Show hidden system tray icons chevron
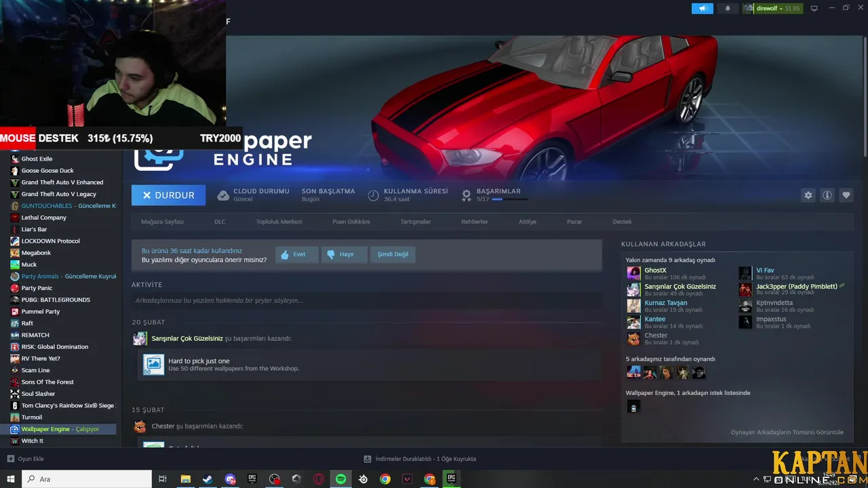Screen dimensions: 868x488 pyautogui.click(x=756, y=479)
